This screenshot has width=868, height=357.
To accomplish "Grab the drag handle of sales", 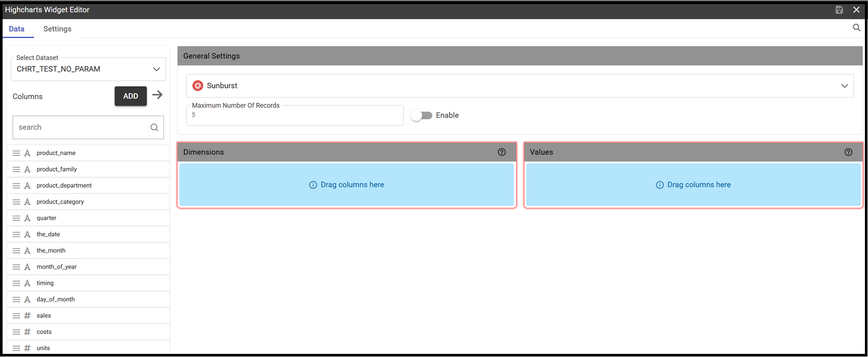I will coord(17,316).
